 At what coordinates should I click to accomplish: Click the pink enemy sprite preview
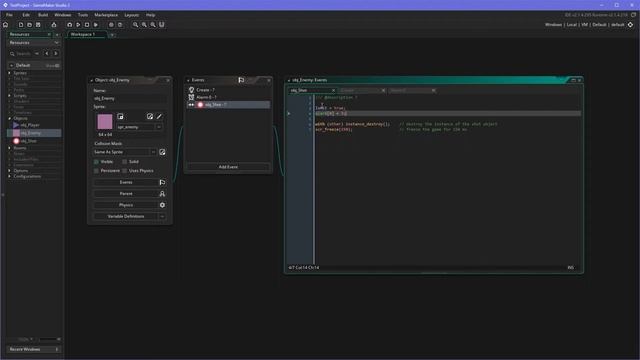(x=105, y=122)
